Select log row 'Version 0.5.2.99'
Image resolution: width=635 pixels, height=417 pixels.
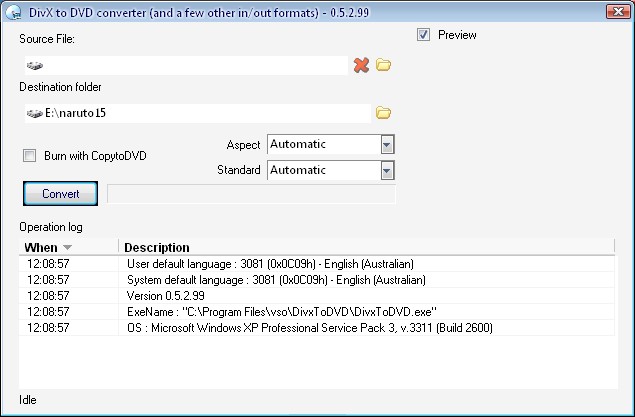point(317,296)
